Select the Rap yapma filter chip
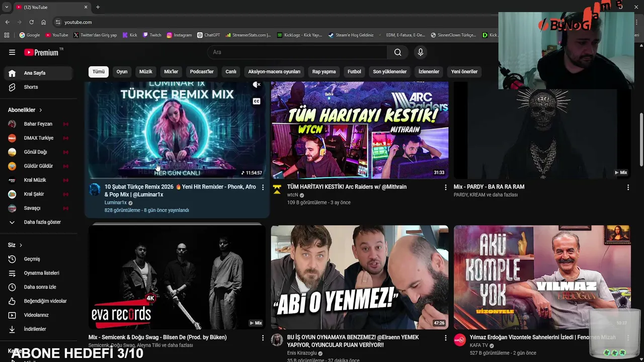644x362 pixels. [x=324, y=71]
